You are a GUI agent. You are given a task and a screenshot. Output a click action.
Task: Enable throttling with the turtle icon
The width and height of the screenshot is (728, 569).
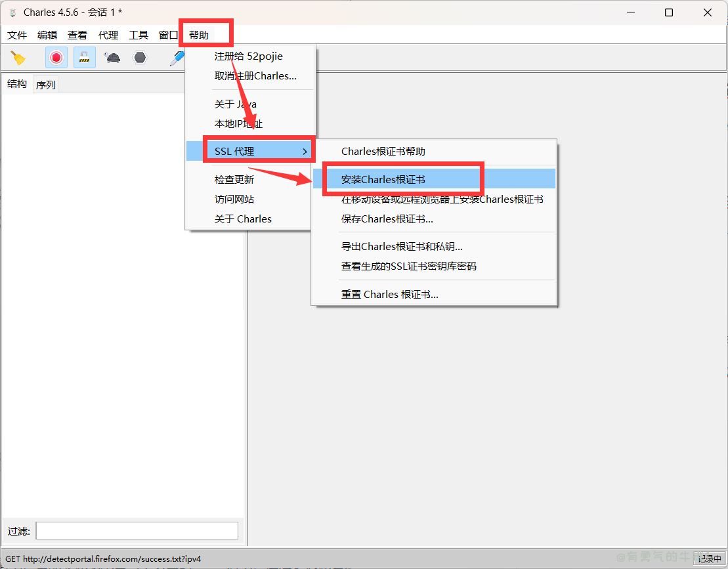pyautogui.click(x=112, y=58)
